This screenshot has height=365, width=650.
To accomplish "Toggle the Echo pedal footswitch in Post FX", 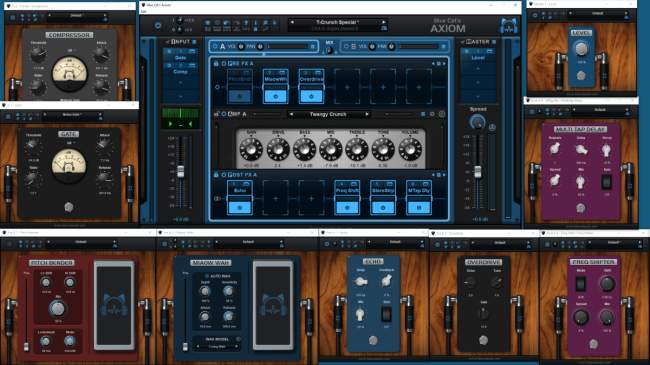I will 240,207.
